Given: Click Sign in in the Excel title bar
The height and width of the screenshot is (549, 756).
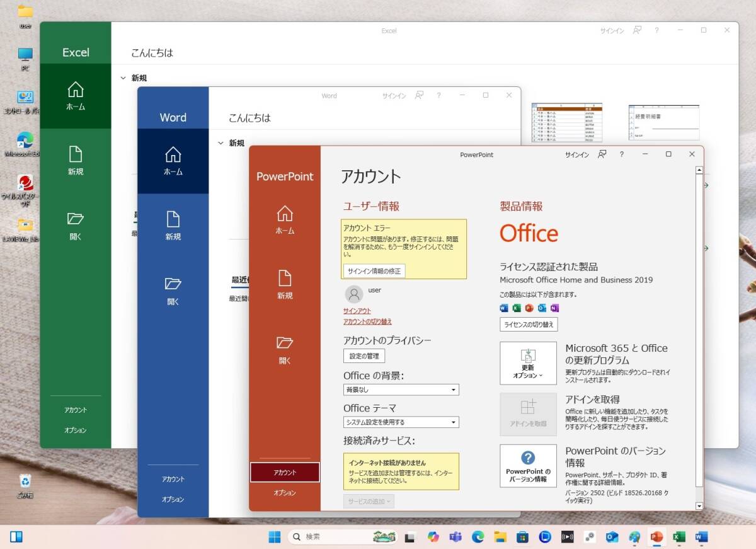Looking at the screenshot, I should pos(612,30).
